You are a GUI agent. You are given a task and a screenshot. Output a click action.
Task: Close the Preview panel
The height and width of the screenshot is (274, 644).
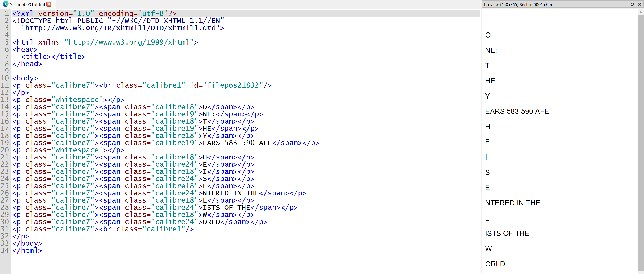pos(640,4)
